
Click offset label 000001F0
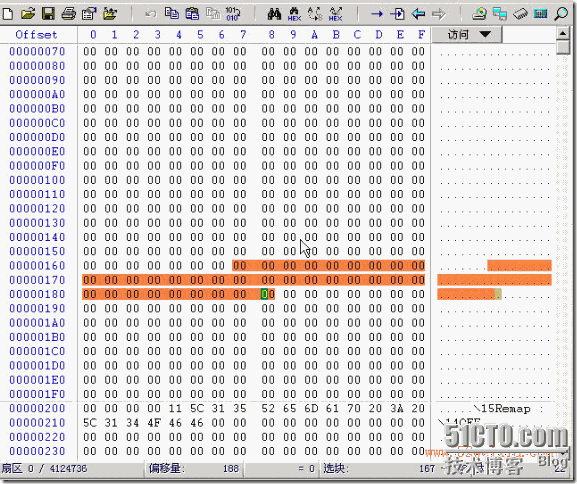coord(37,394)
